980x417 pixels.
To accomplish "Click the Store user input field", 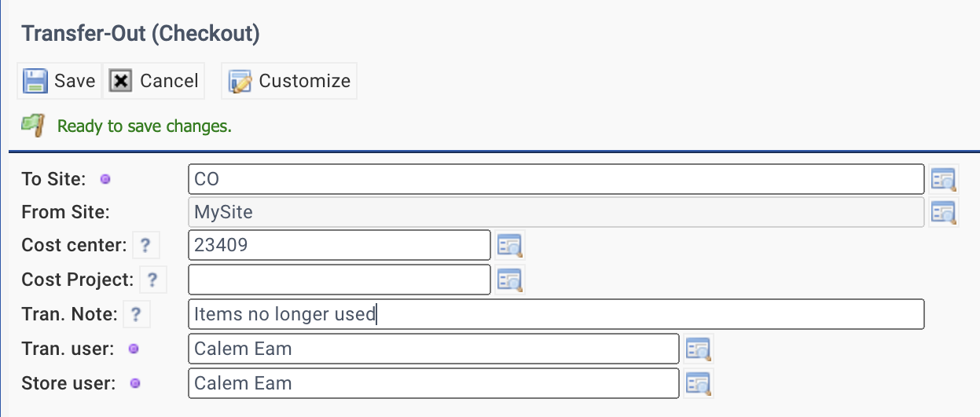I will tap(434, 383).
